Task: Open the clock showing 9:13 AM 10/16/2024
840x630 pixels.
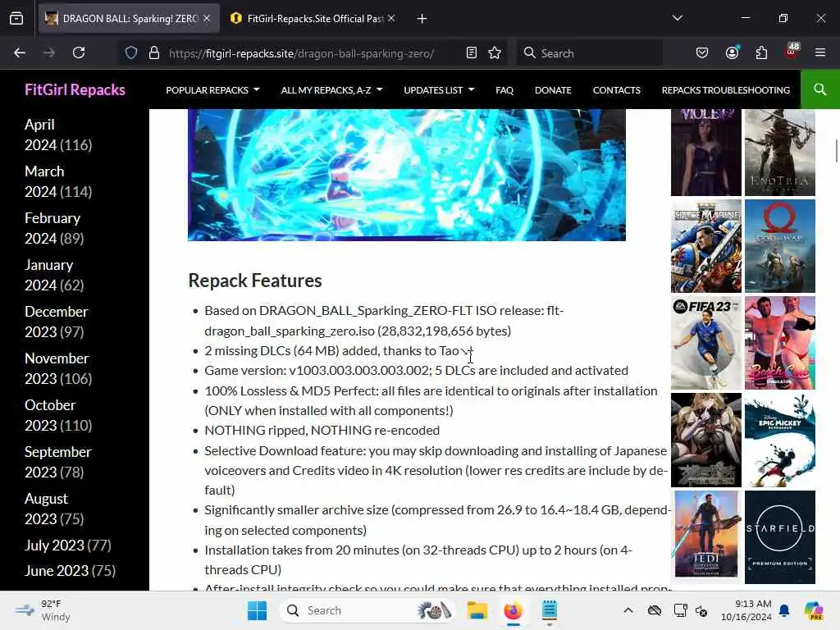Action: (746, 610)
